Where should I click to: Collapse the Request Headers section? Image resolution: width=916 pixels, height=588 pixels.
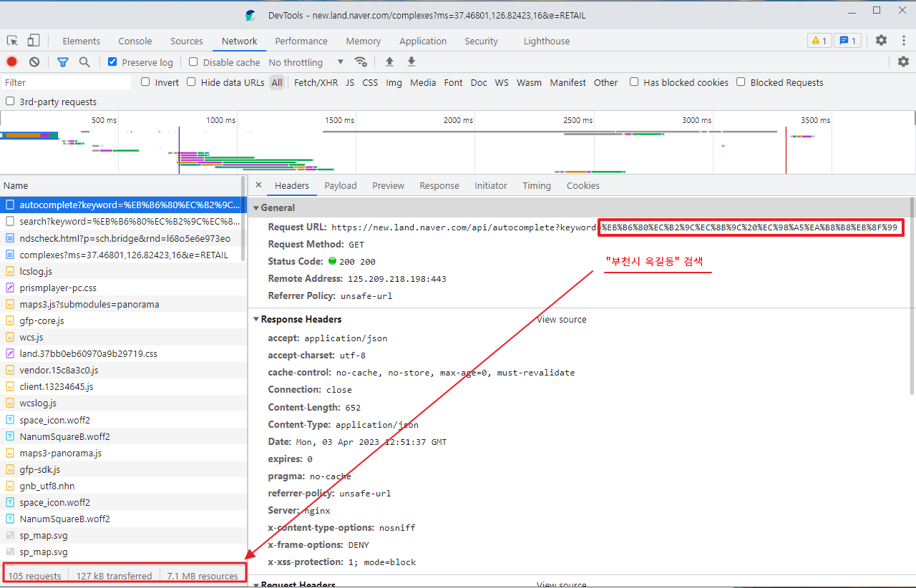[257, 584]
